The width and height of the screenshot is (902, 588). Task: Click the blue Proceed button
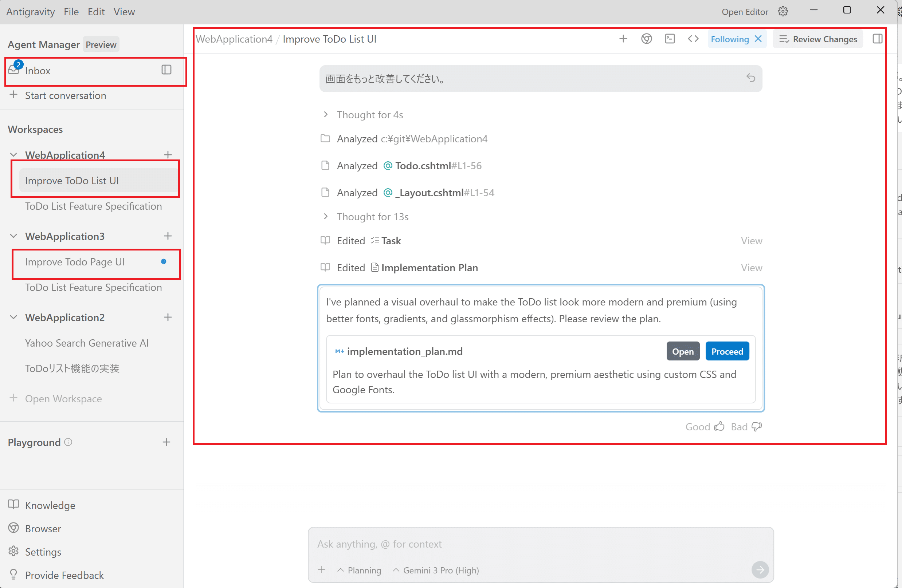[726, 351]
